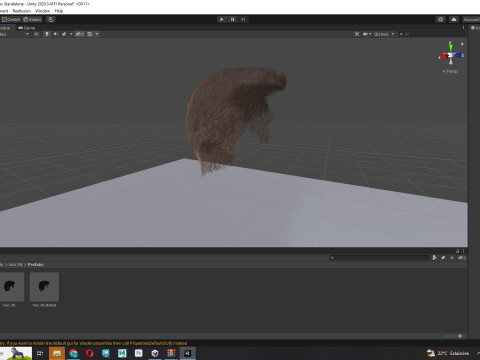Click the red X axis of the orientation gizmo

pos(444,56)
